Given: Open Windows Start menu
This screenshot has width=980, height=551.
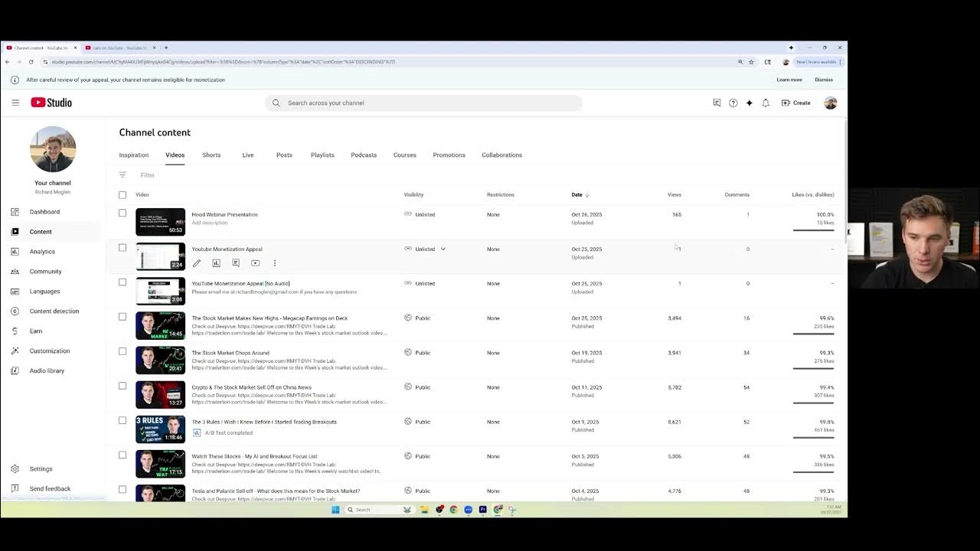Looking at the screenshot, I should tap(335, 510).
